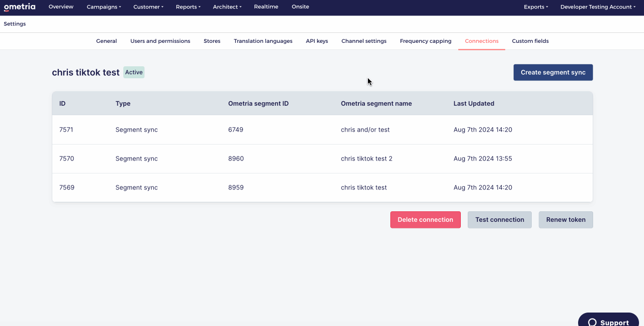Click segment ID 8959

[x=236, y=187]
